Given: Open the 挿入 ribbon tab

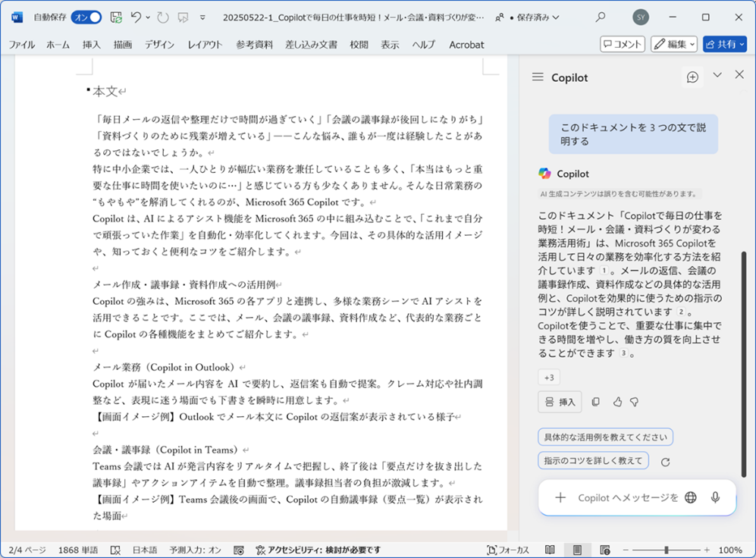Looking at the screenshot, I should [x=92, y=45].
